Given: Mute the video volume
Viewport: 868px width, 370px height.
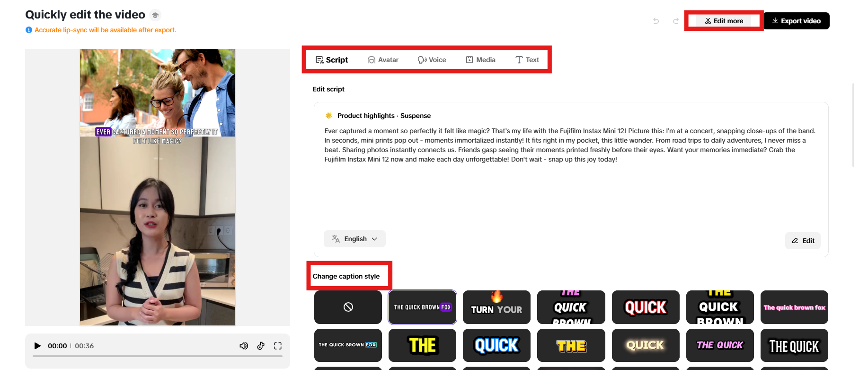Looking at the screenshot, I should click(x=244, y=346).
